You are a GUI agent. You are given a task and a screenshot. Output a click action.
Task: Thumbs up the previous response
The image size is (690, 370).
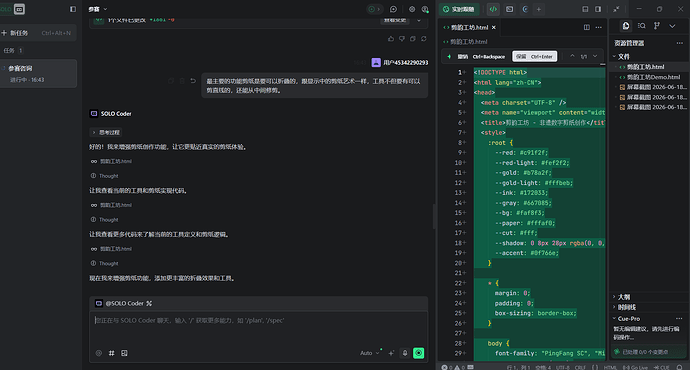pyautogui.click(x=391, y=39)
